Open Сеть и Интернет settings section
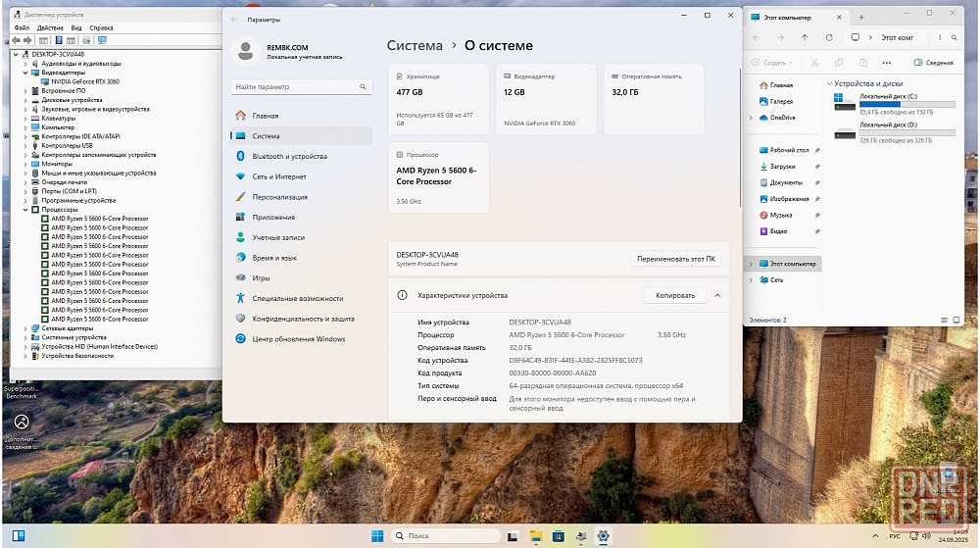The width and height of the screenshot is (980, 548). click(x=278, y=176)
